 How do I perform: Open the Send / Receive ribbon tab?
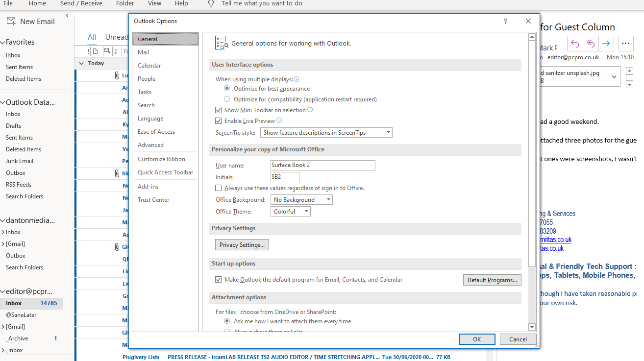[81, 4]
